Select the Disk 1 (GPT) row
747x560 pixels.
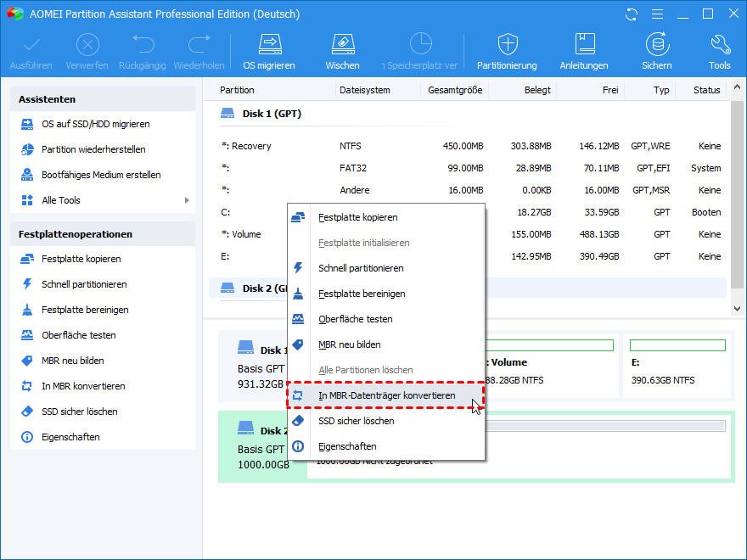[468, 114]
